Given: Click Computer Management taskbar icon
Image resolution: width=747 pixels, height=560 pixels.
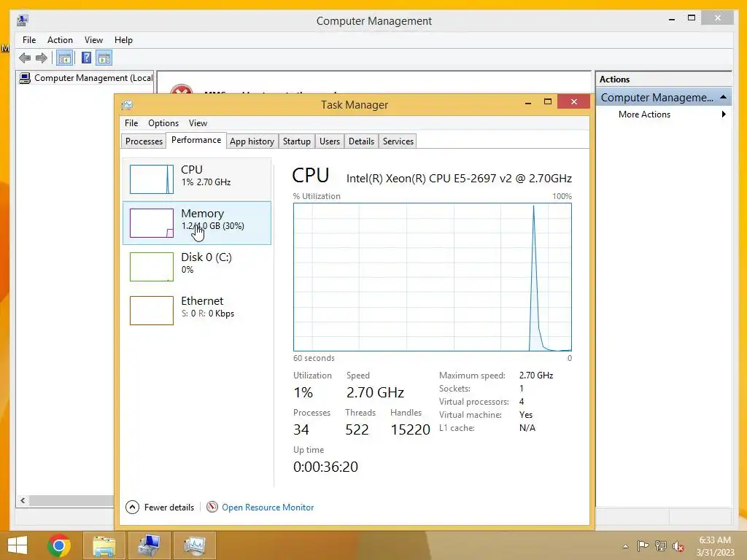Looking at the screenshot, I should pos(149,545).
